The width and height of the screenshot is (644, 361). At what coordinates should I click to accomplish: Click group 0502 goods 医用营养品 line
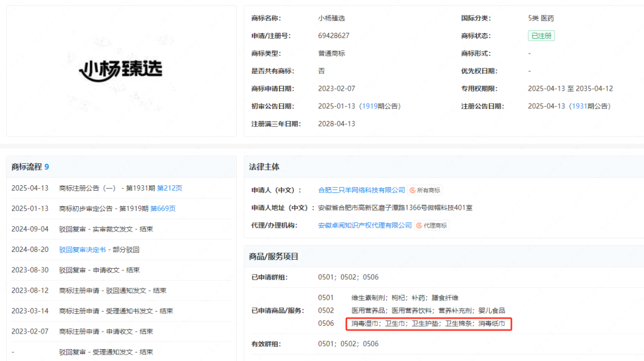coord(428,310)
